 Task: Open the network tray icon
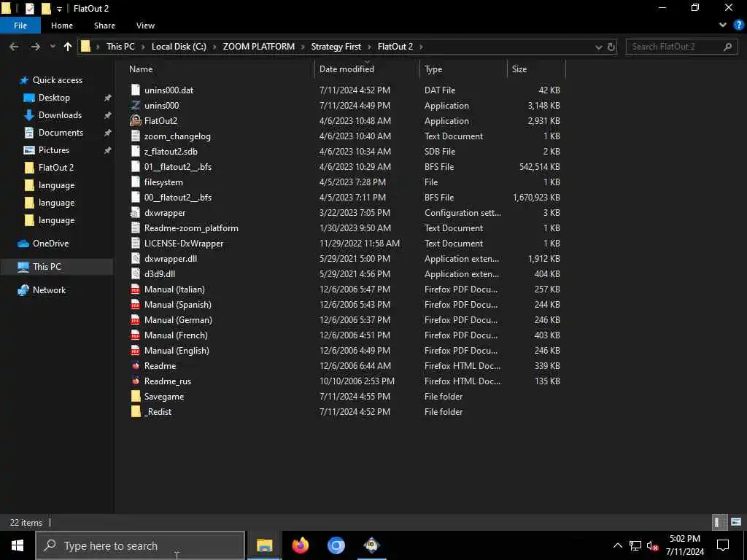(635, 545)
